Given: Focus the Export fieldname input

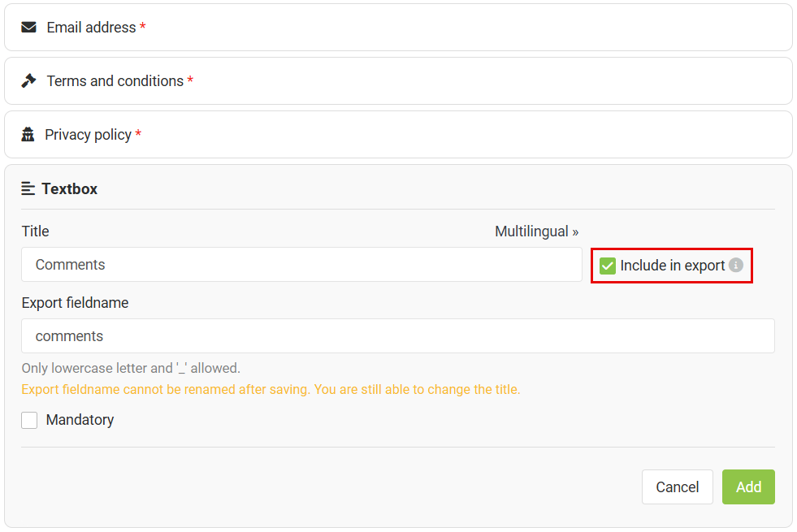Looking at the screenshot, I should pos(398,336).
